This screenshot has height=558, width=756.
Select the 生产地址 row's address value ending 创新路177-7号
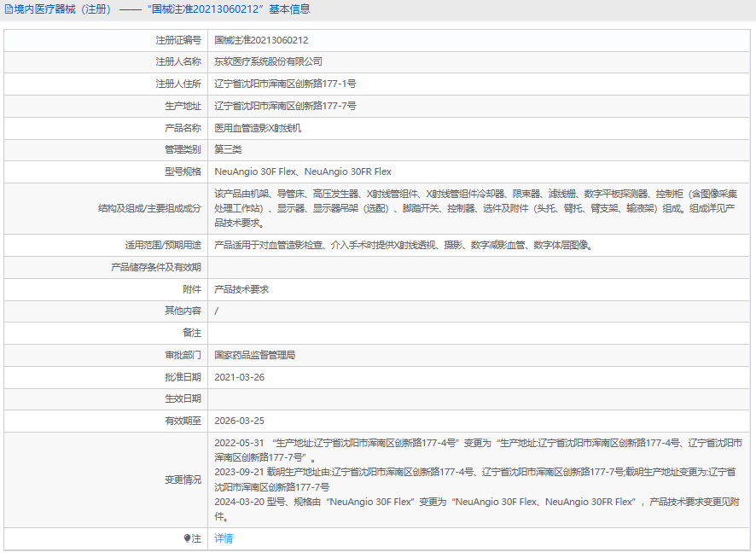pyautogui.click(x=285, y=106)
